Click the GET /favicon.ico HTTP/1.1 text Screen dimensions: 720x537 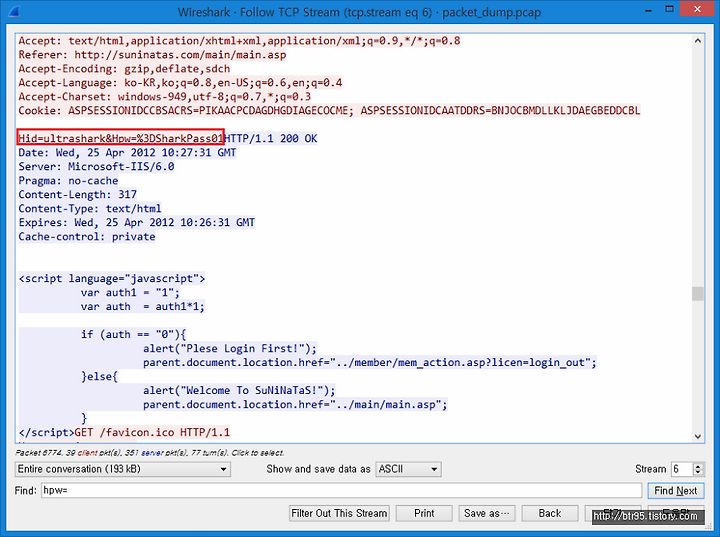[x=152, y=432]
